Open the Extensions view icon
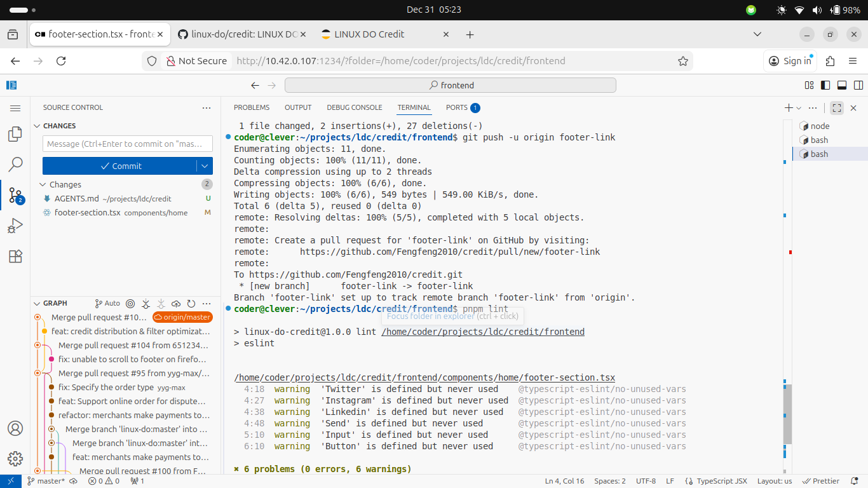This screenshot has width=868, height=488. point(15,257)
